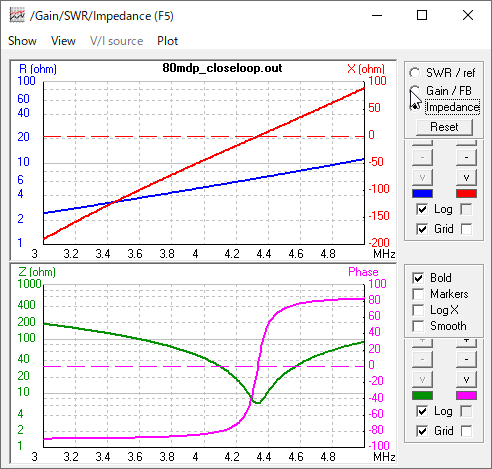Open the View menu
The image size is (492, 469).
point(63,41)
